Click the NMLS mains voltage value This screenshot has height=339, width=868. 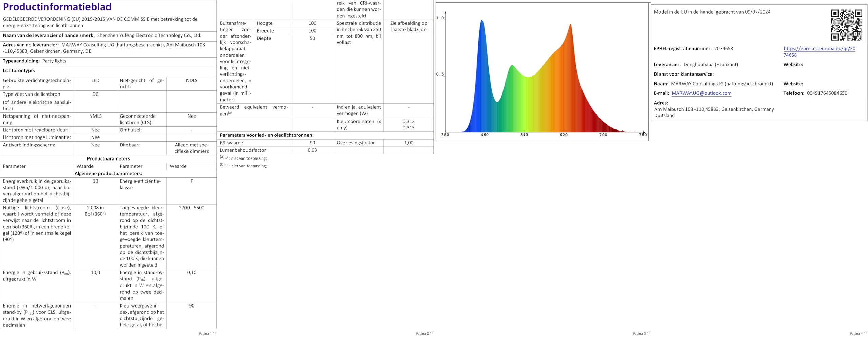pos(95,116)
